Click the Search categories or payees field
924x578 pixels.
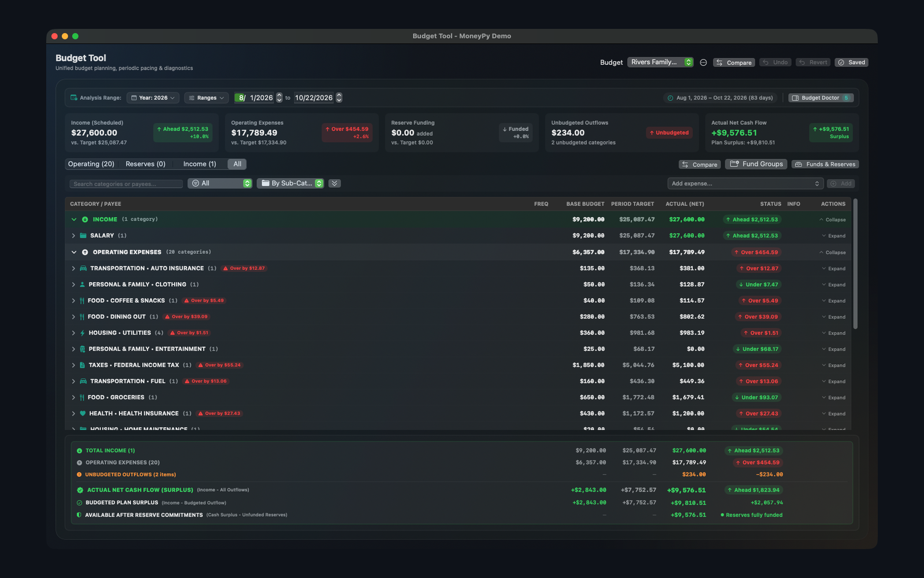tap(126, 184)
